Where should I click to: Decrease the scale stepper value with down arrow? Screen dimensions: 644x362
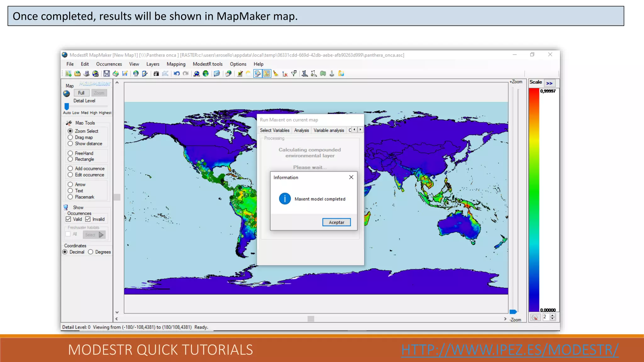pos(552,319)
